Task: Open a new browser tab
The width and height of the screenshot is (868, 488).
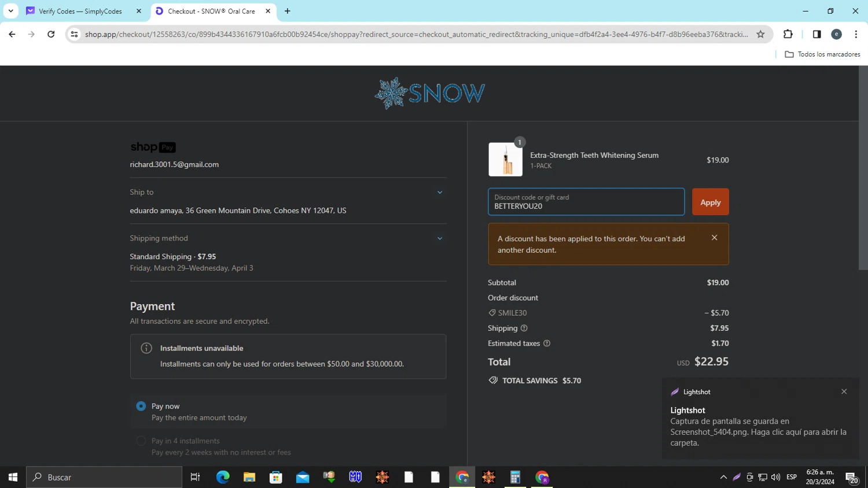Action: point(288,11)
